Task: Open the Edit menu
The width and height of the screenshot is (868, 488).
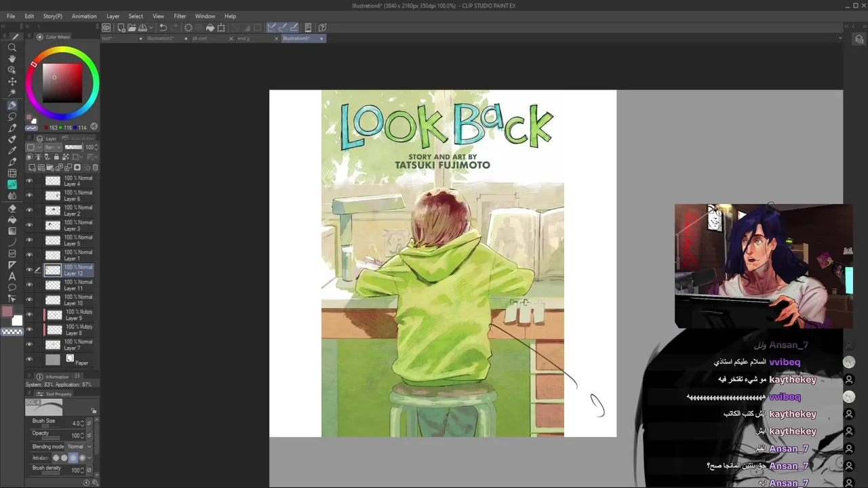Action: click(x=29, y=16)
